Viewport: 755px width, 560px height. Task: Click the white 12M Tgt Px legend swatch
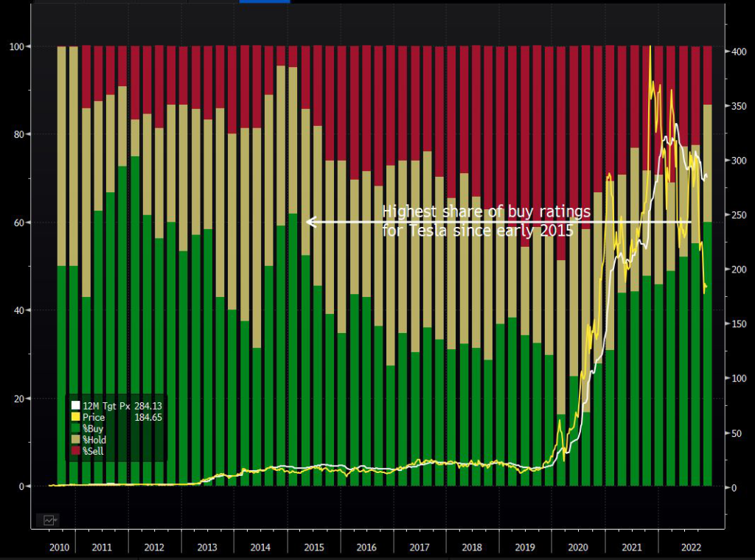coord(75,405)
